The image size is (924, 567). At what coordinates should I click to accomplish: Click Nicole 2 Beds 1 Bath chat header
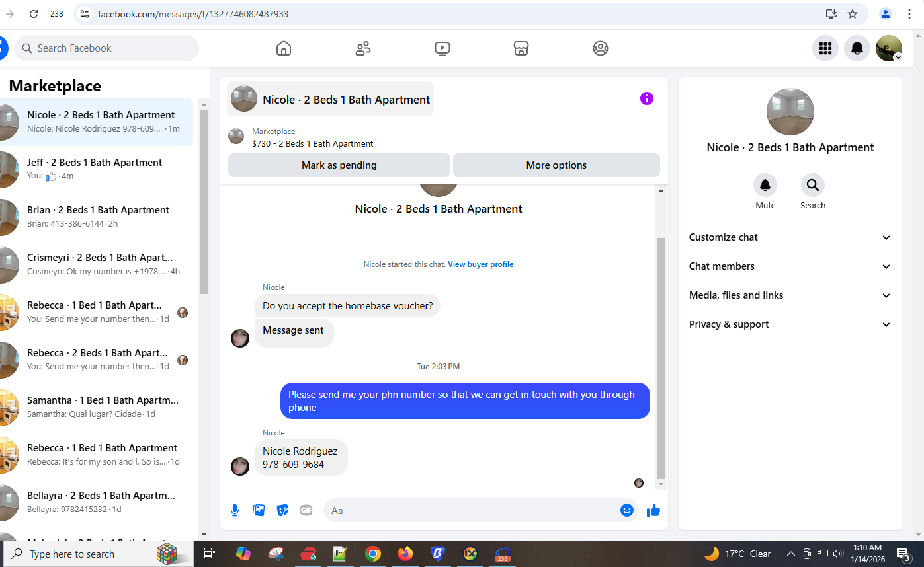pyautogui.click(x=330, y=99)
